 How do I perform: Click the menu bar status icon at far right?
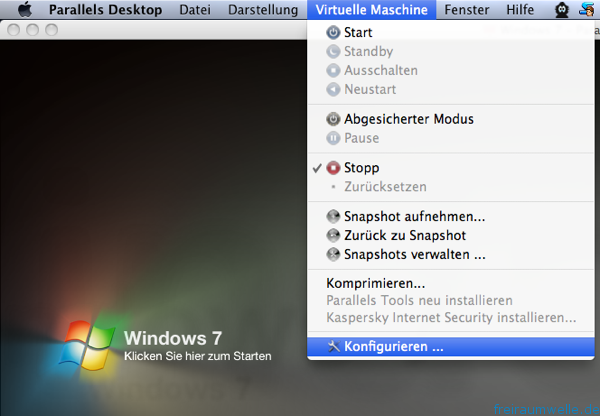587,10
